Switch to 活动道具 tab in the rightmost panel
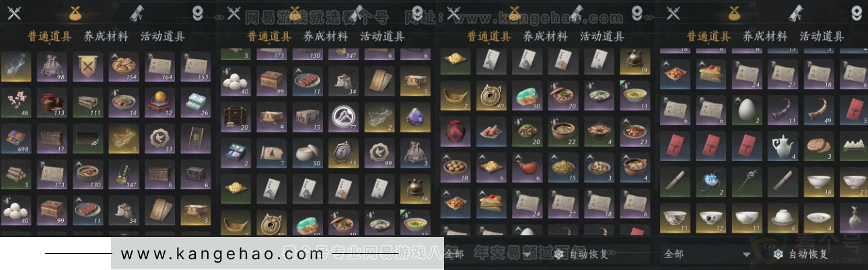This screenshot has height=270, width=868. point(821,36)
